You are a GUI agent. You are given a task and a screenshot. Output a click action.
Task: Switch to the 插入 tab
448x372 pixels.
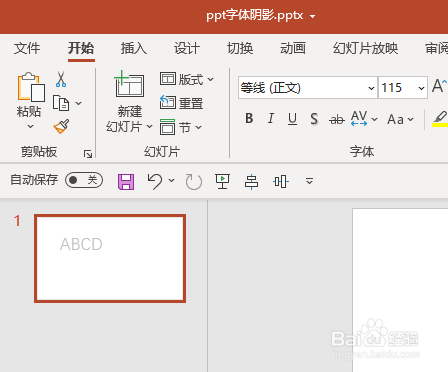[x=134, y=49]
